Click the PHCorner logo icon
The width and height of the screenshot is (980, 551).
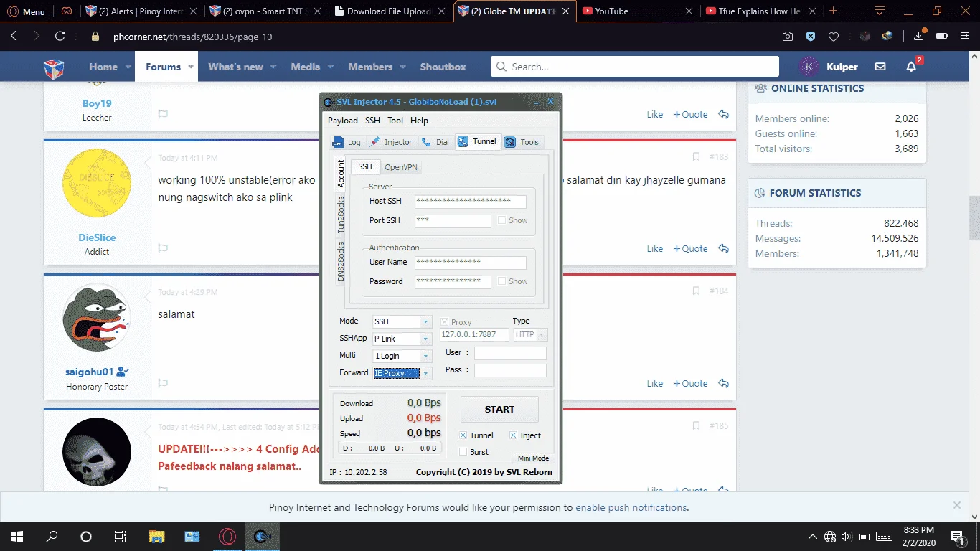[x=54, y=67]
